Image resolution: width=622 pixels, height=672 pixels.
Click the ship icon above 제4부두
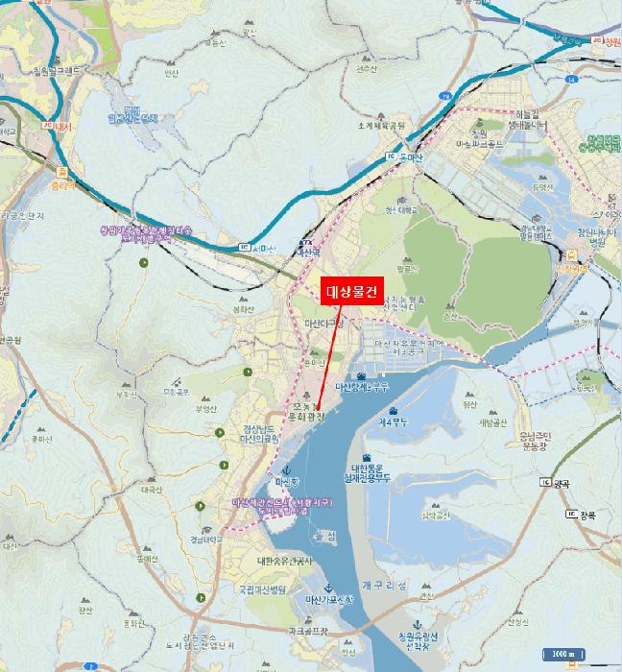tap(393, 412)
